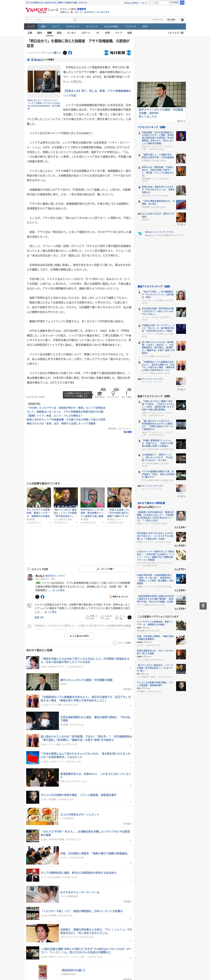This screenshot has width=210, height=980.
Task: Click the コメントを書く button
Action: (105, 569)
